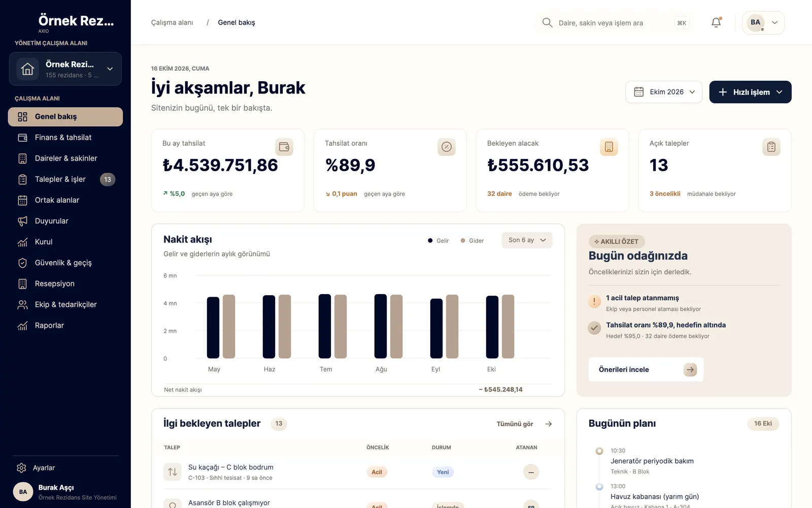The width and height of the screenshot is (812, 508).
Task: Click the gauge icon on Tahsilat oranı card
Action: (x=447, y=147)
